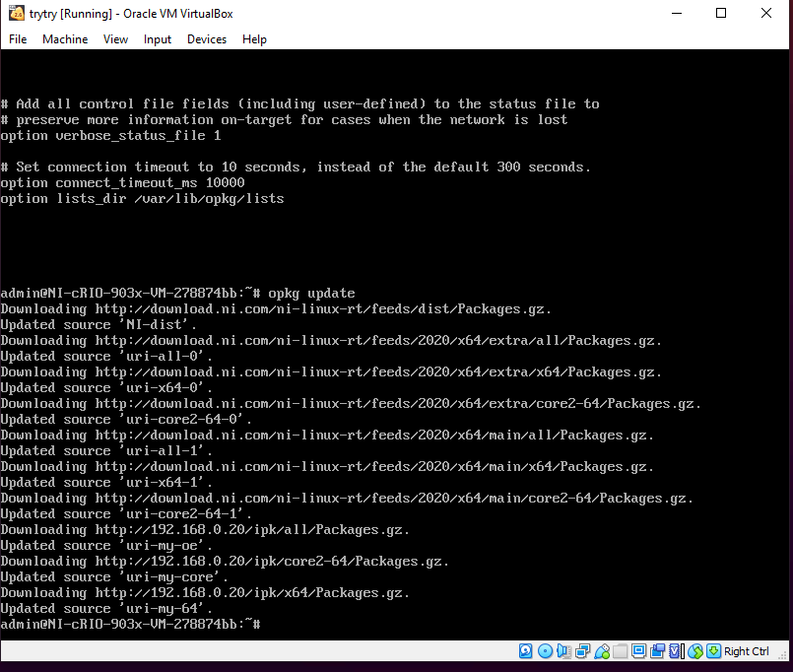Maximize the VirtualBox window
The height and width of the screenshot is (672, 793).
click(721, 13)
